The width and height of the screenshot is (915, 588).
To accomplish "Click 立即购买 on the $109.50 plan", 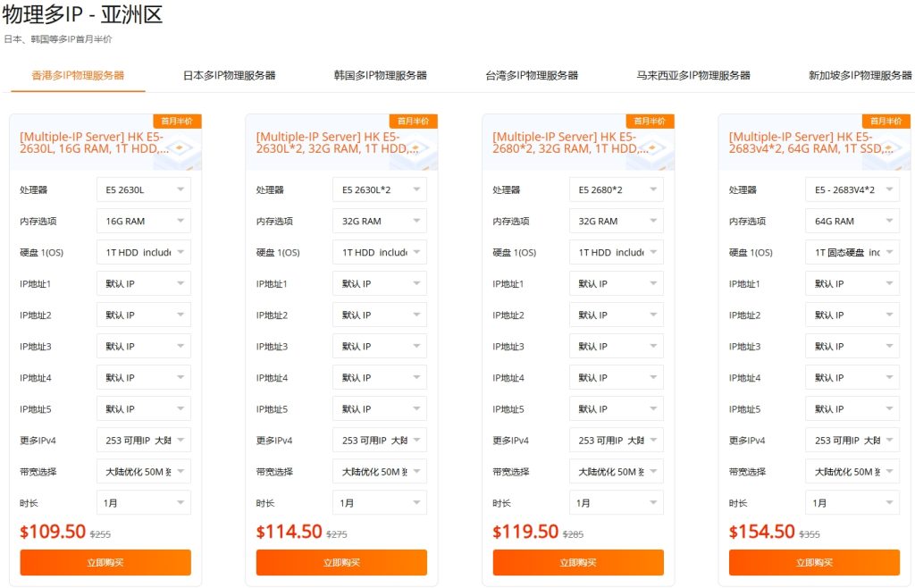I will pos(105,562).
